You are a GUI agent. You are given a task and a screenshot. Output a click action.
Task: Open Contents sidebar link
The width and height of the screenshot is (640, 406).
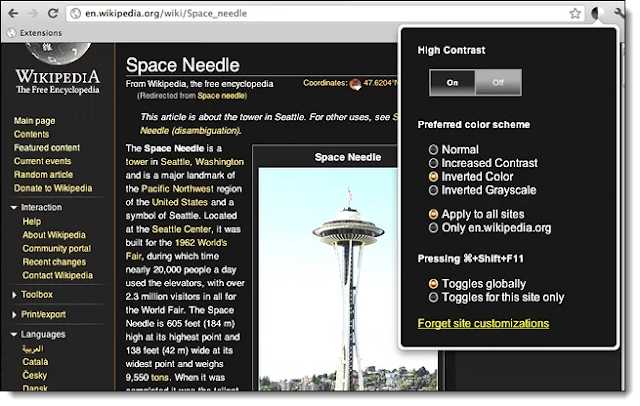[31, 134]
